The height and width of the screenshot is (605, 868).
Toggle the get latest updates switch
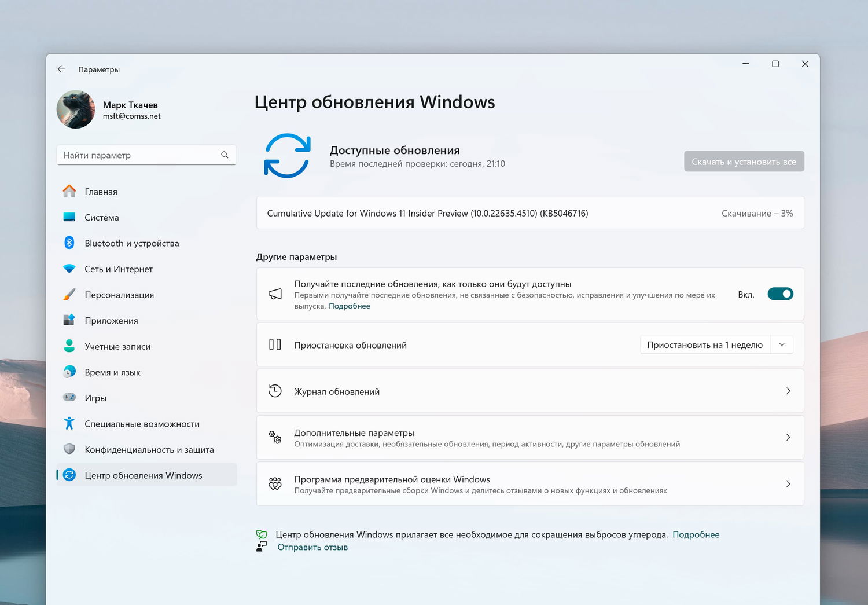tap(780, 294)
